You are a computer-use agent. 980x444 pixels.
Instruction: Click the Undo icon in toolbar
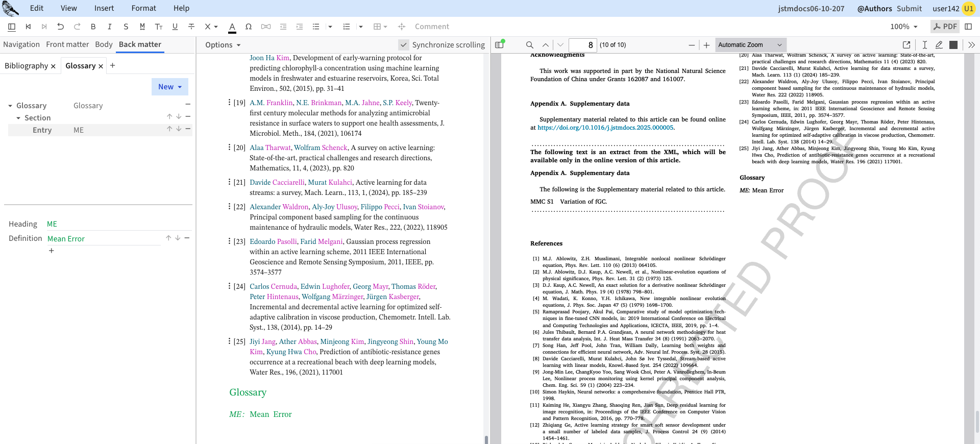(60, 27)
